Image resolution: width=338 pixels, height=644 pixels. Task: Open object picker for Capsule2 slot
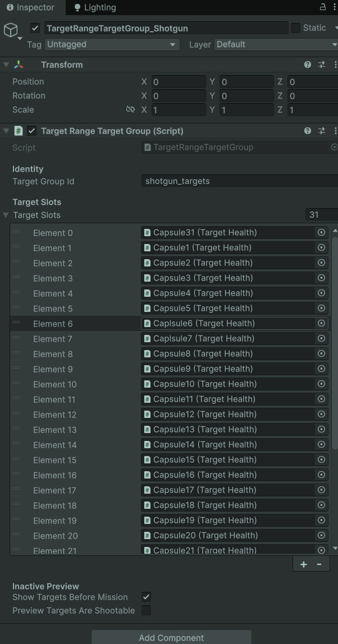click(x=322, y=263)
